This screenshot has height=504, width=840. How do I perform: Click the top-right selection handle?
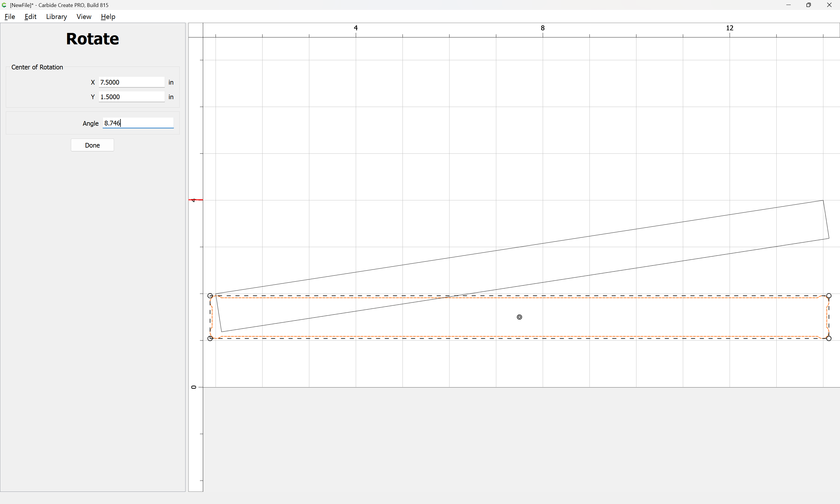(829, 296)
